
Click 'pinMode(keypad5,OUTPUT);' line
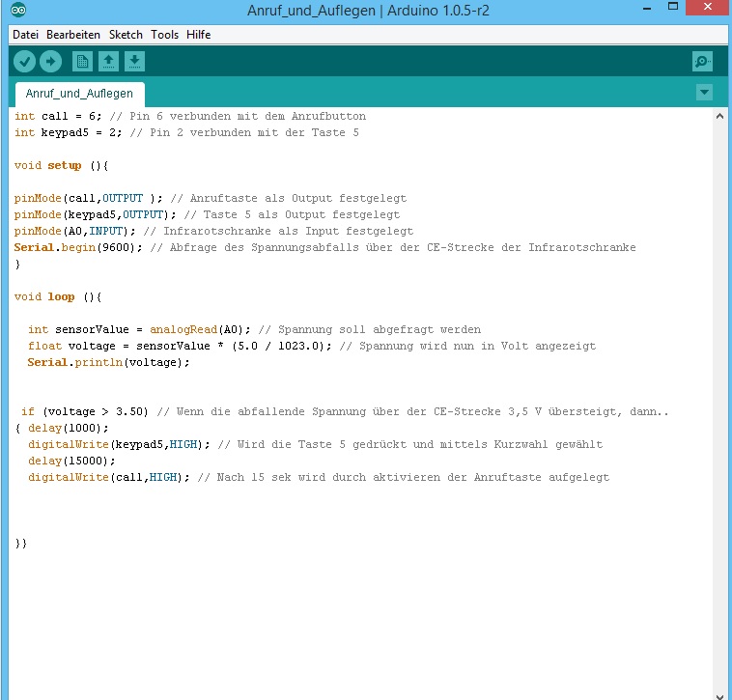click(207, 214)
